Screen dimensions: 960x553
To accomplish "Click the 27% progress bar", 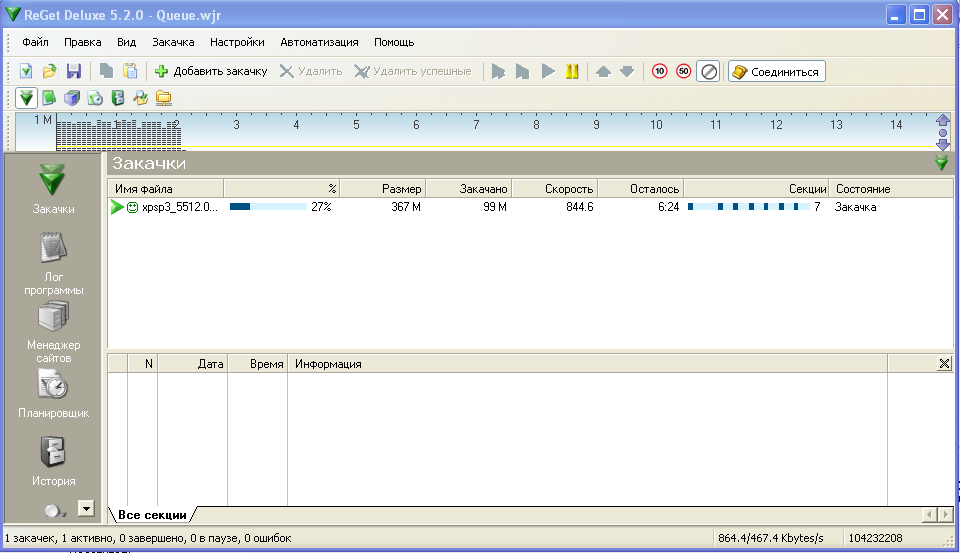I will coord(268,207).
